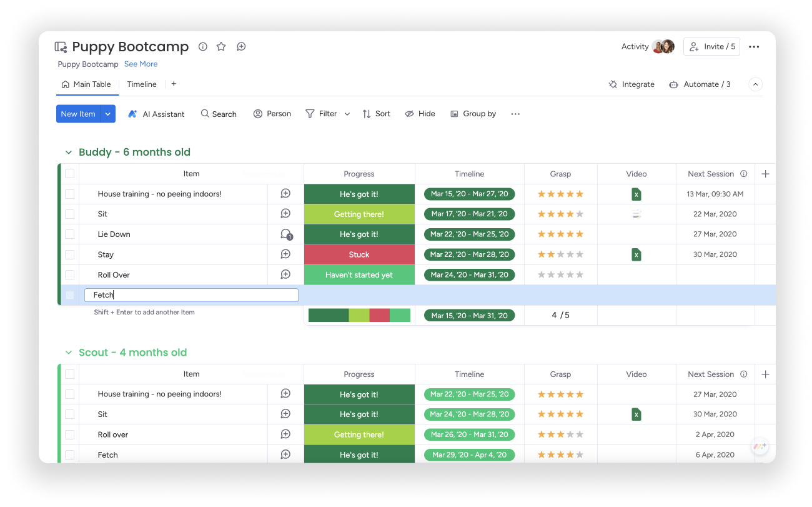Change Stuck status for Stay item

pos(359,254)
